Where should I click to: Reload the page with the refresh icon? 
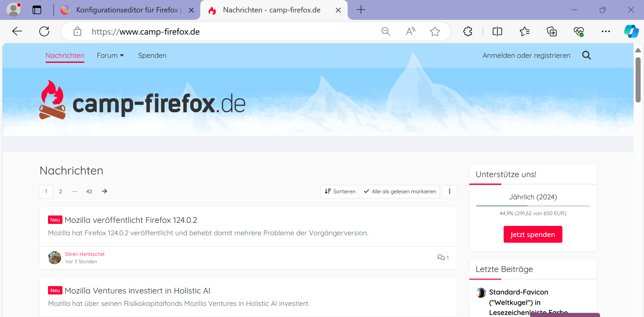click(44, 32)
